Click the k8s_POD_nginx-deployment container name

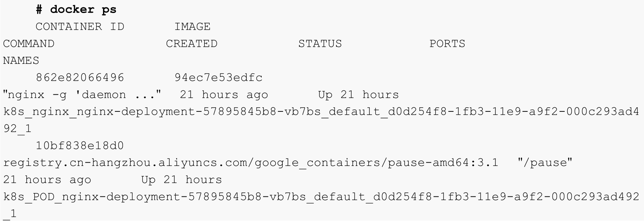point(321,197)
